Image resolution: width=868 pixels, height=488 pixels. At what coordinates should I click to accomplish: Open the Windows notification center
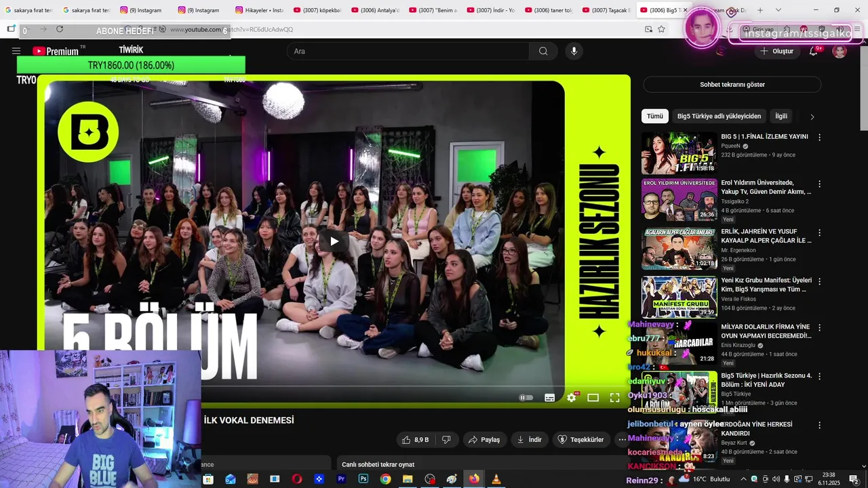click(854, 479)
